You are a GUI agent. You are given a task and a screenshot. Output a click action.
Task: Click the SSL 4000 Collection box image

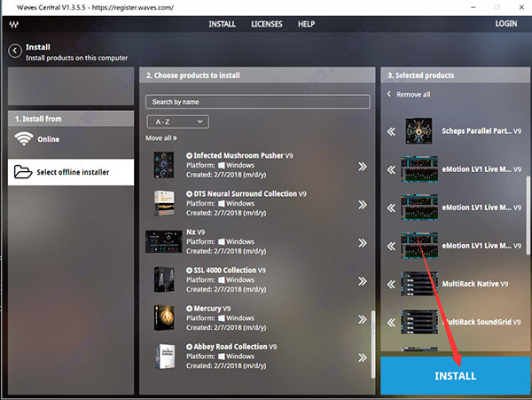pyautogui.click(x=164, y=279)
